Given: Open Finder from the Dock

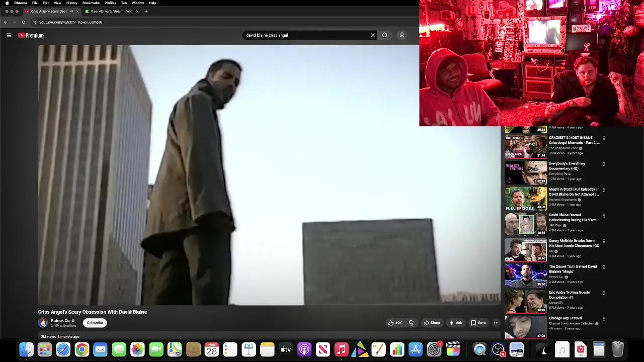Looking at the screenshot, I should pos(26,349).
